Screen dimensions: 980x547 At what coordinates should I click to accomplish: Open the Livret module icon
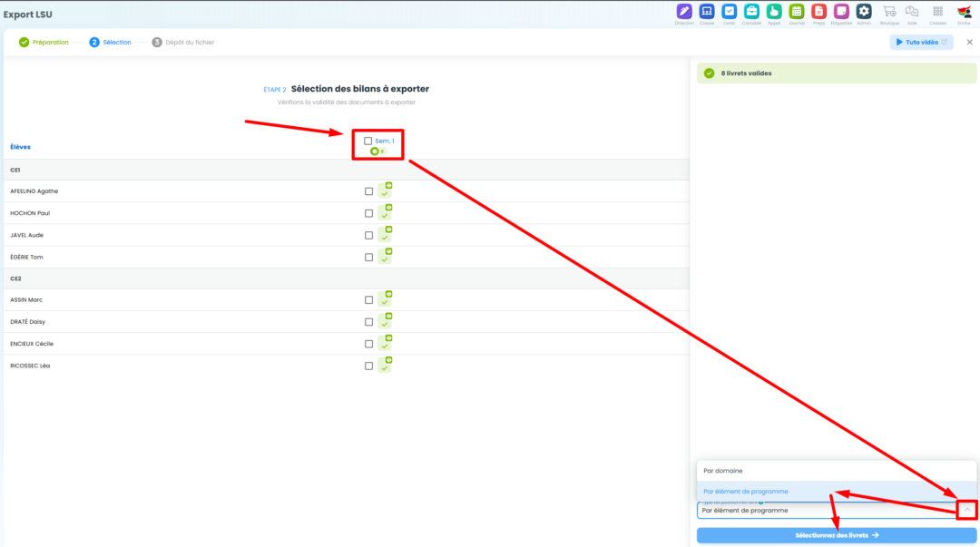(730, 12)
